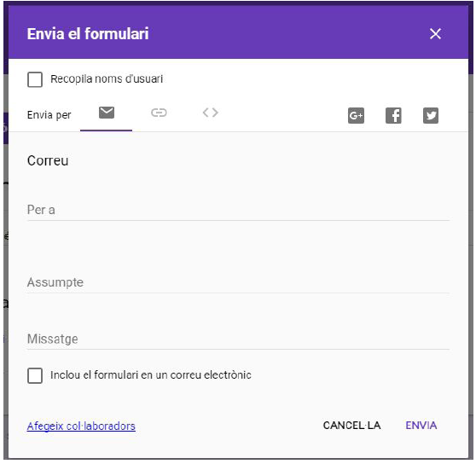Share the form via Google+ icon
Image resolution: width=476 pixels, height=464 pixels.
click(x=356, y=116)
